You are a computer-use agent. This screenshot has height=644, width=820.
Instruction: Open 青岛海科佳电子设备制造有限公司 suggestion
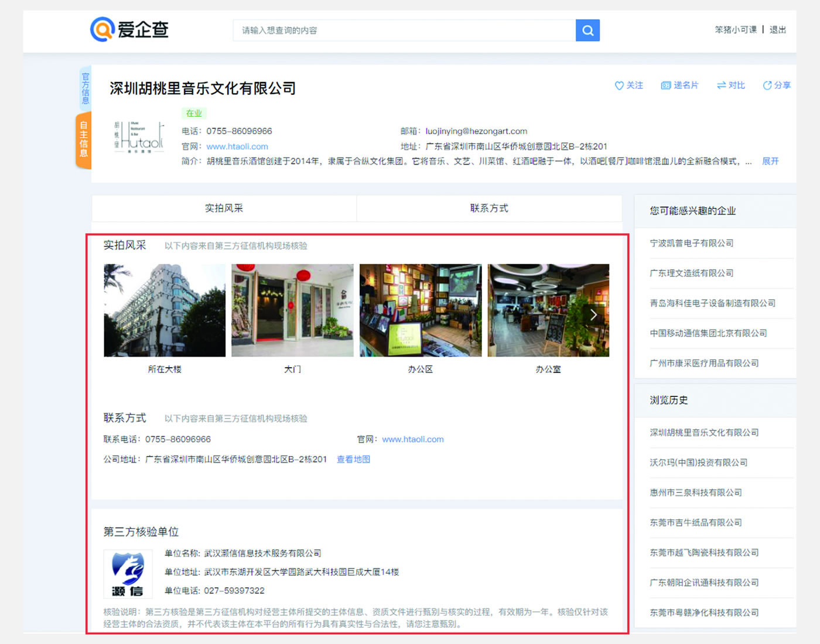point(713,303)
